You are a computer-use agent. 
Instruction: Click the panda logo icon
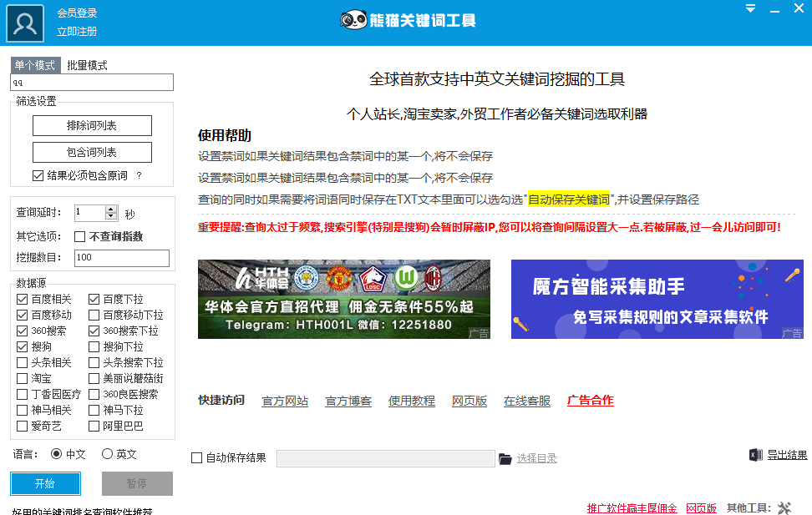click(x=353, y=20)
